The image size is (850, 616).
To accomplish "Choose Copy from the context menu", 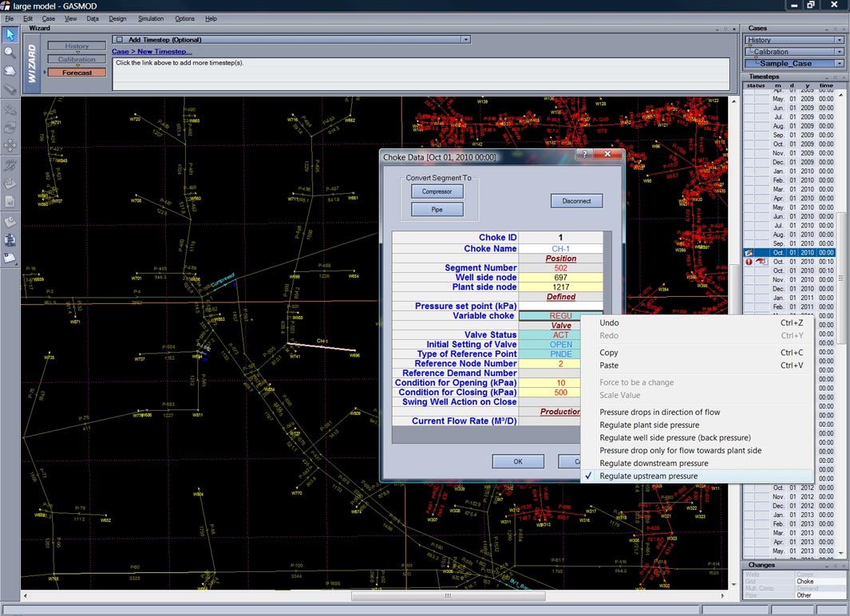I will tap(609, 353).
